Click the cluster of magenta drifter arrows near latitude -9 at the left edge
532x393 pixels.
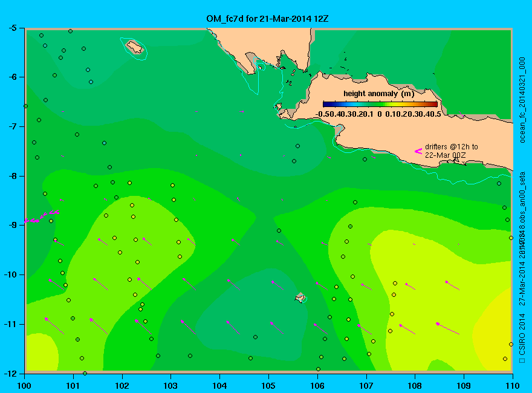[x=42, y=216]
